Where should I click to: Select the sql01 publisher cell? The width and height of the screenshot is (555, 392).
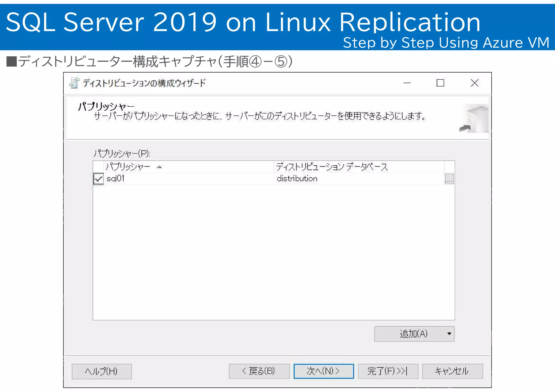[189, 179]
